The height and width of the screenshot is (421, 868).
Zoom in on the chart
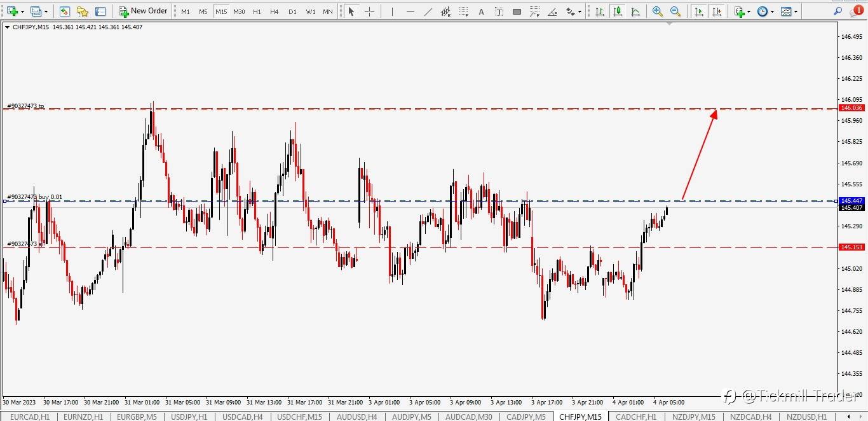coord(658,11)
